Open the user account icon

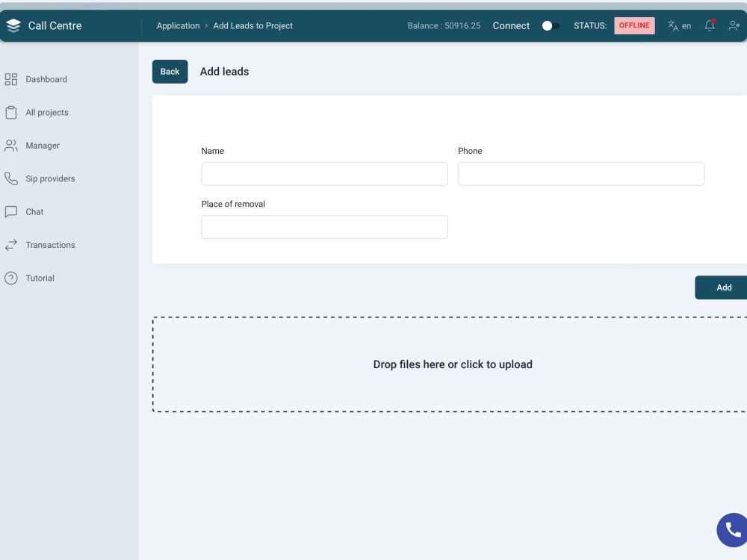coord(734,25)
